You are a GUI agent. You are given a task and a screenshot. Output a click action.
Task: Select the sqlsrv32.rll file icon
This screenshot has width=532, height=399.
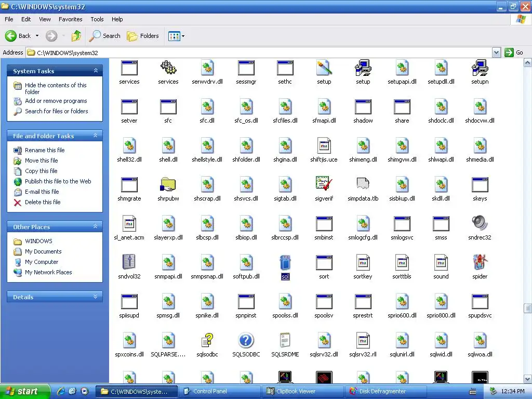coord(363,341)
